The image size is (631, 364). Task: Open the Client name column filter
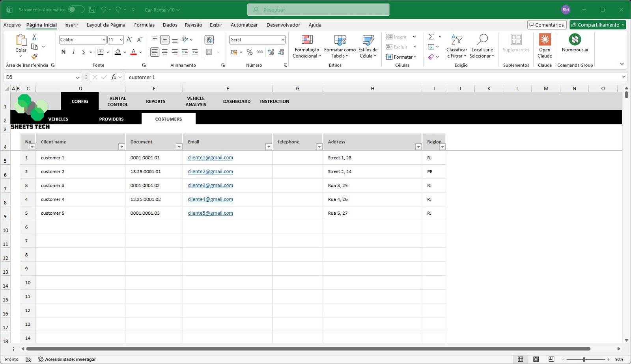click(x=121, y=147)
